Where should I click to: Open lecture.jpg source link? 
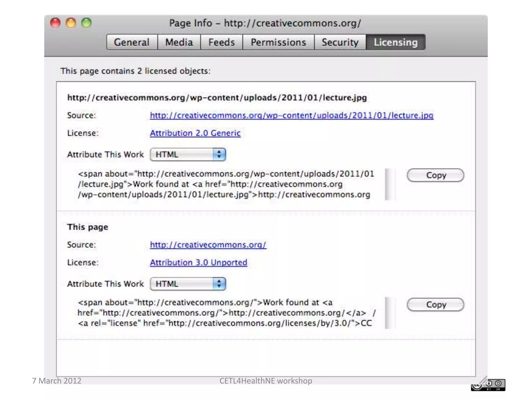tap(291, 115)
